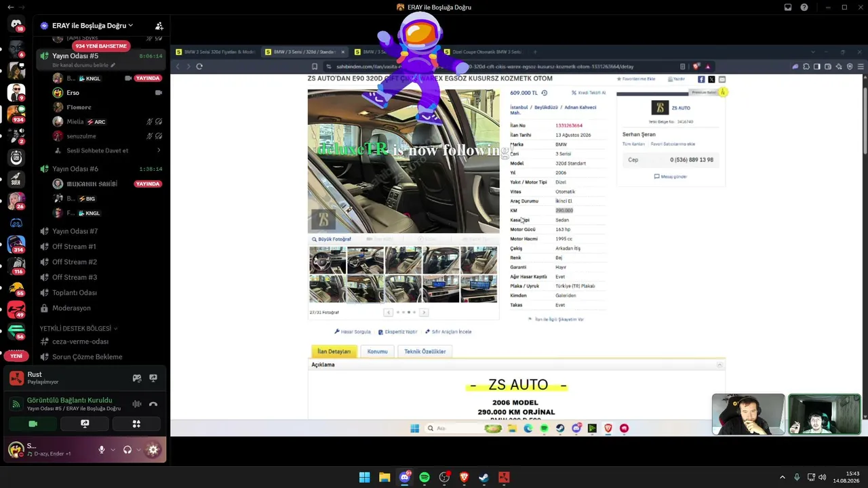Open the server with the 116 badge
868x488 pixels.
(16, 266)
